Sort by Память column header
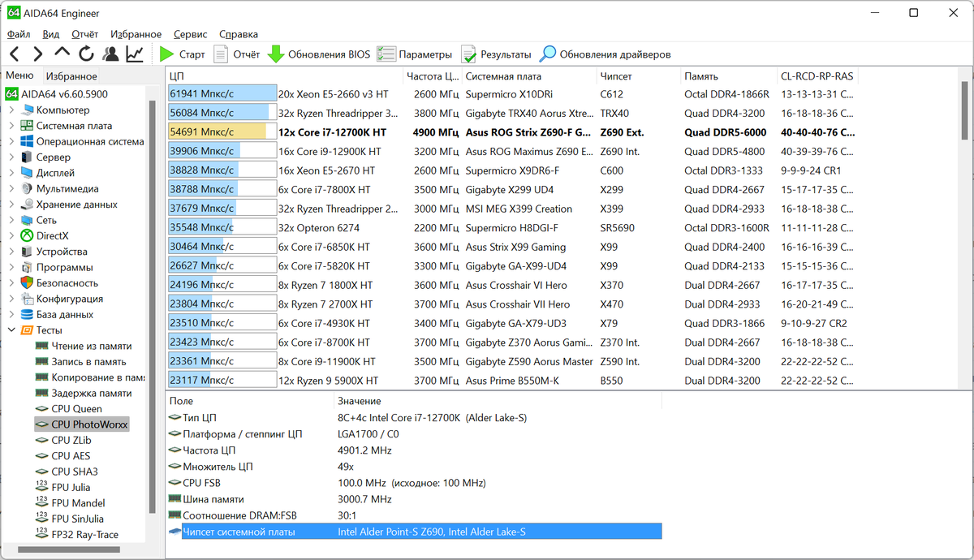Image resolution: width=974 pixels, height=560 pixels. [x=729, y=76]
